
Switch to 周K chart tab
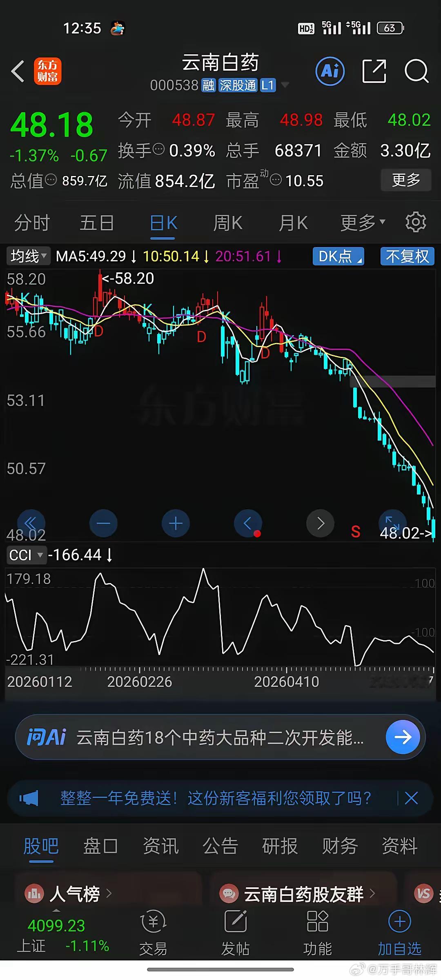pos(228,223)
